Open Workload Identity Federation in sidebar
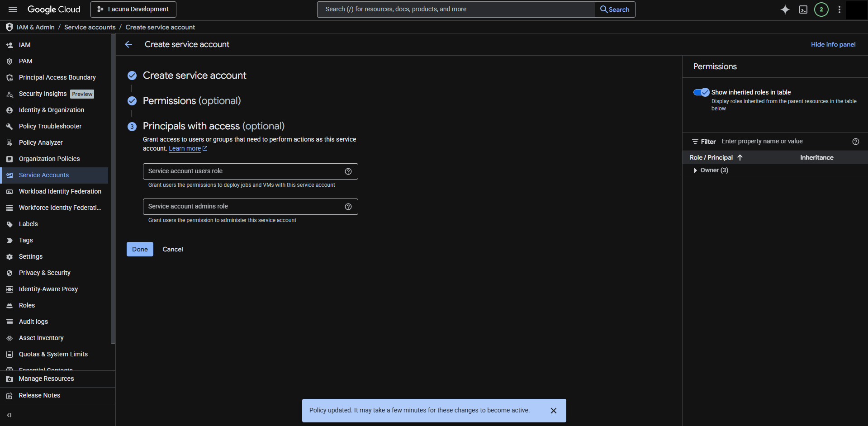 pyautogui.click(x=60, y=191)
